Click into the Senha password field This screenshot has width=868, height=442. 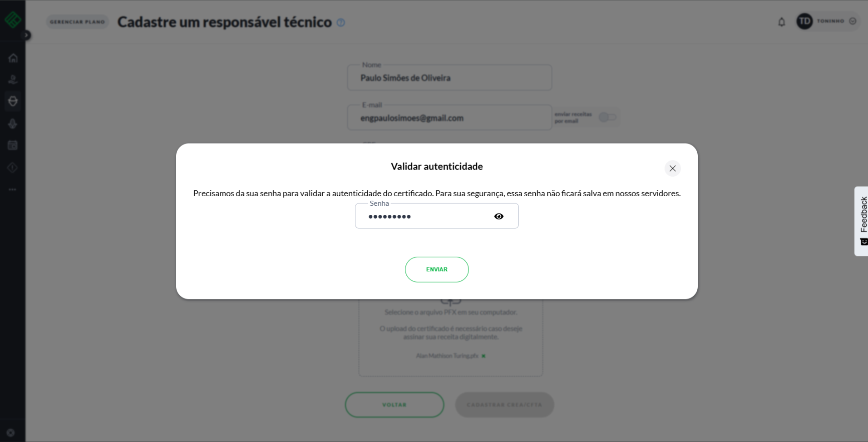pos(427,216)
